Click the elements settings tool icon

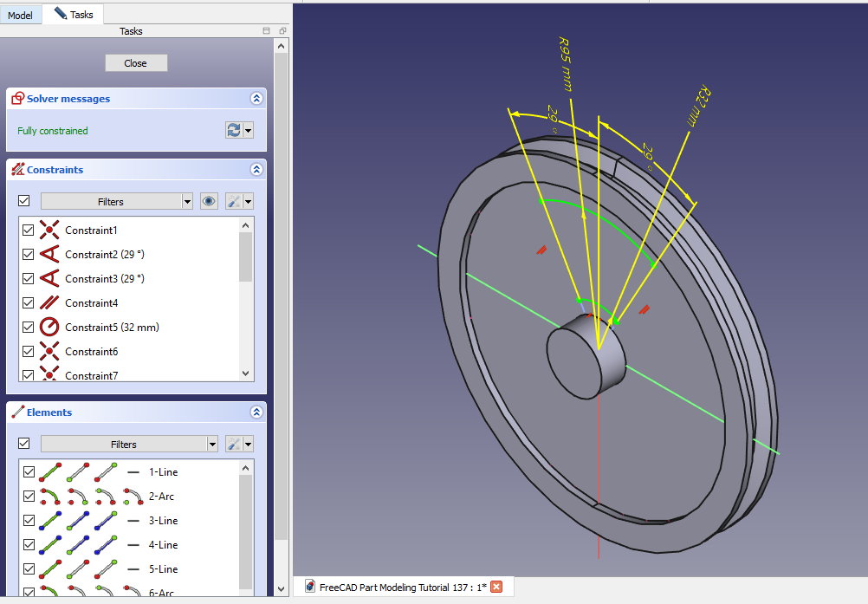(x=234, y=444)
